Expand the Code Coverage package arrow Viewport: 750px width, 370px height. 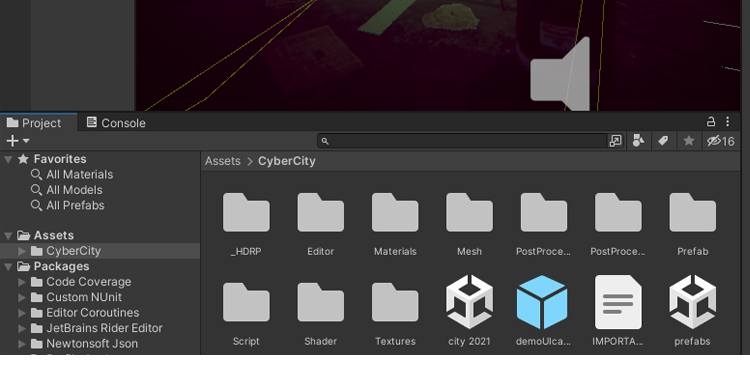[22, 282]
